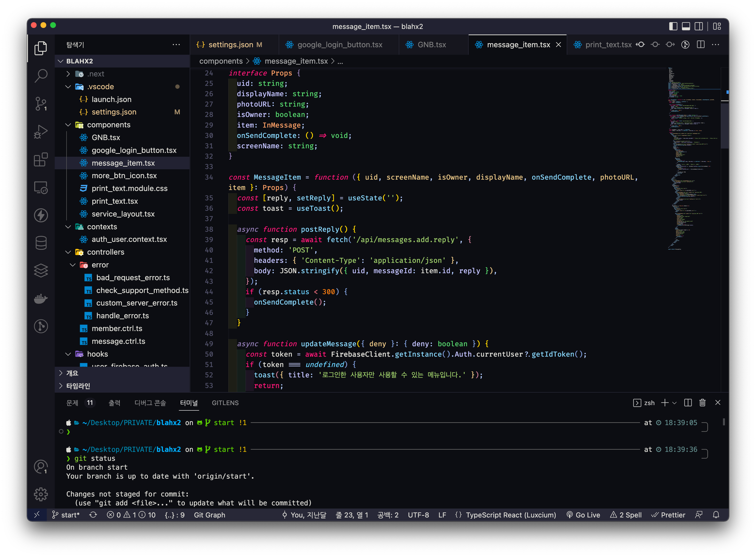The width and height of the screenshot is (756, 557).
Task: Open the notifications bell in status bar
Action: (x=716, y=515)
